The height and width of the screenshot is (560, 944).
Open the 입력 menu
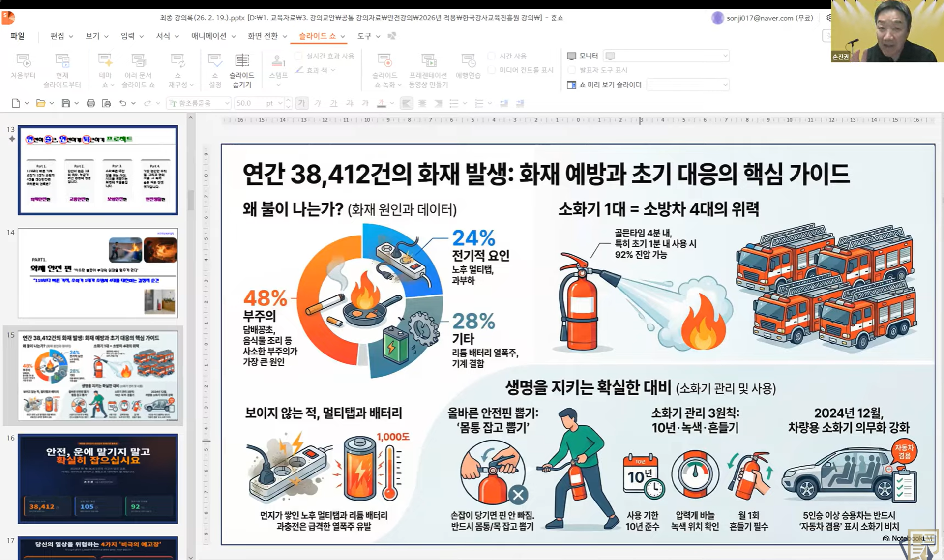point(132,36)
